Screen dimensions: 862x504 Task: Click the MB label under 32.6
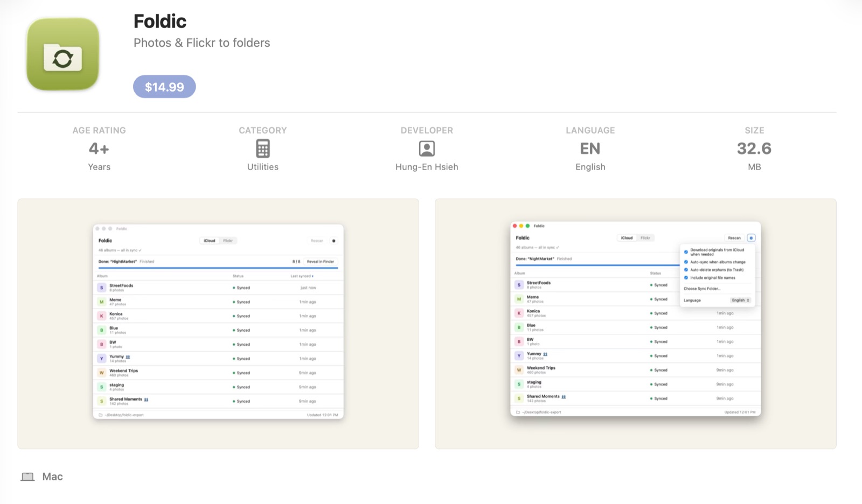click(x=754, y=167)
